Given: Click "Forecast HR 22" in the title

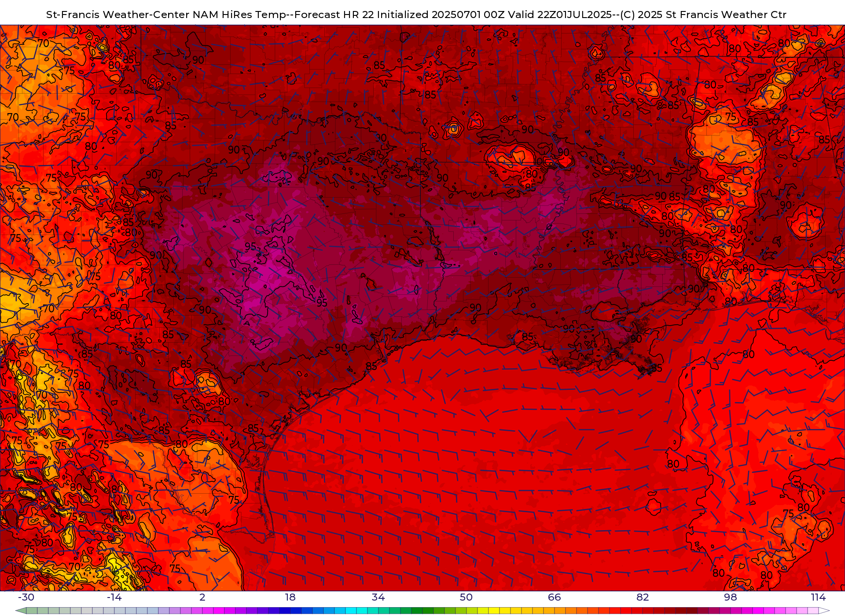Looking at the screenshot, I should coord(334,15).
